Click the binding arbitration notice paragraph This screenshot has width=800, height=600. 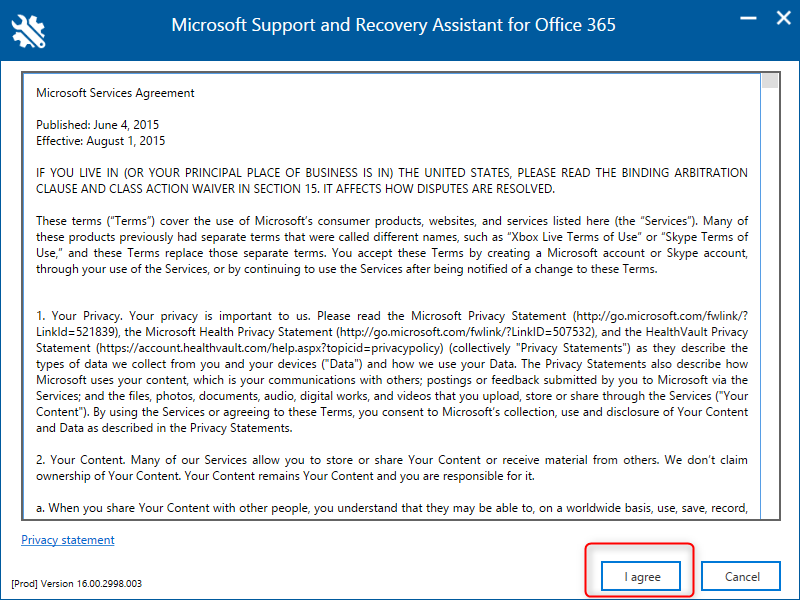(392, 181)
